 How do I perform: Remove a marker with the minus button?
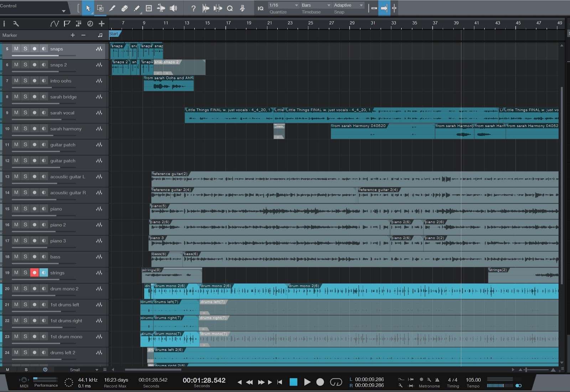(x=83, y=35)
